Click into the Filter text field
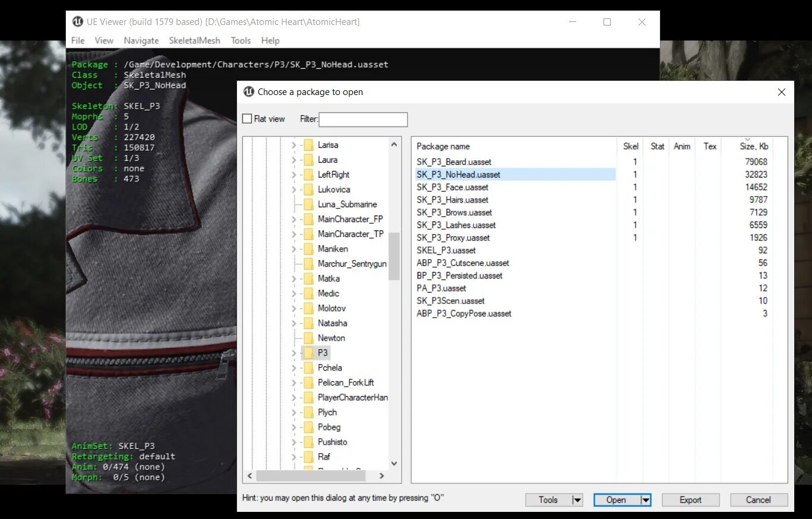The image size is (812, 519). [363, 119]
